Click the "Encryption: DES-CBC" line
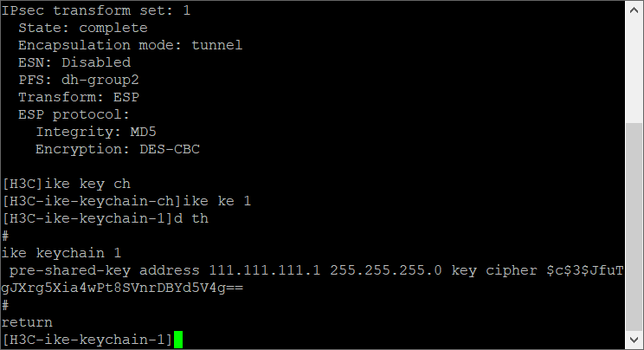This screenshot has height=350, width=644. (117, 149)
